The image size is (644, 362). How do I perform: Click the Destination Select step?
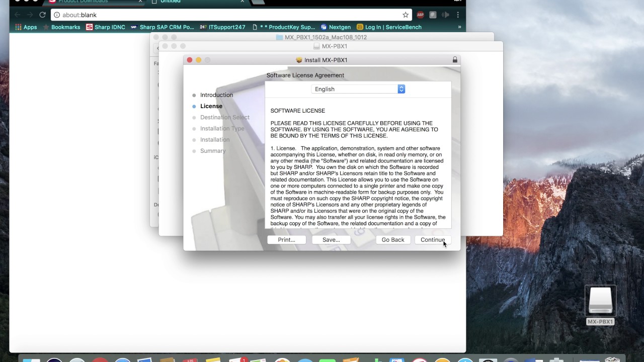224,117
